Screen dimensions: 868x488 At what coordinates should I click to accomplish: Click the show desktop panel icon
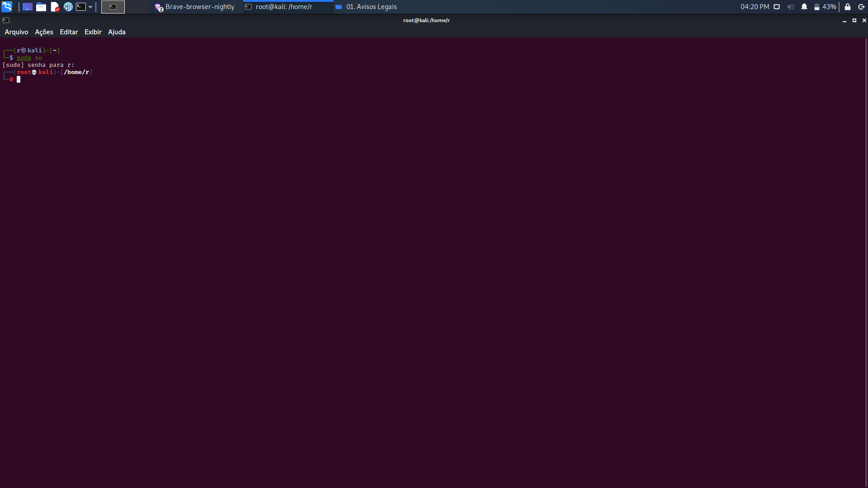(28, 7)
